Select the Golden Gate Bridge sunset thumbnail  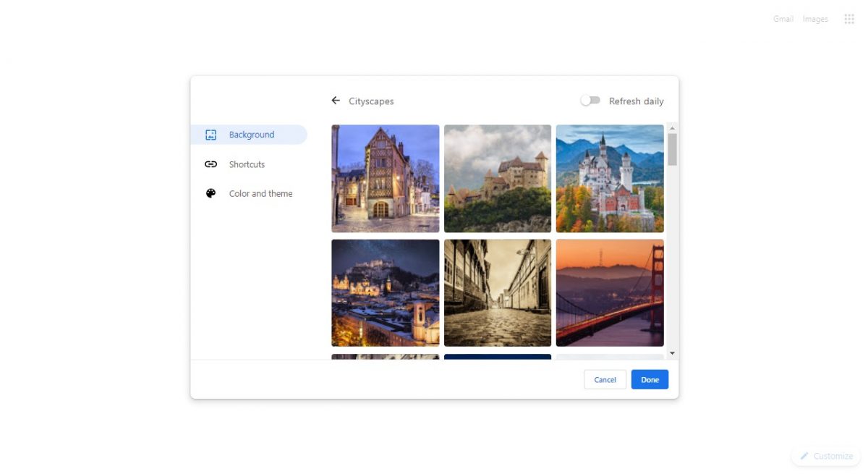609,292
